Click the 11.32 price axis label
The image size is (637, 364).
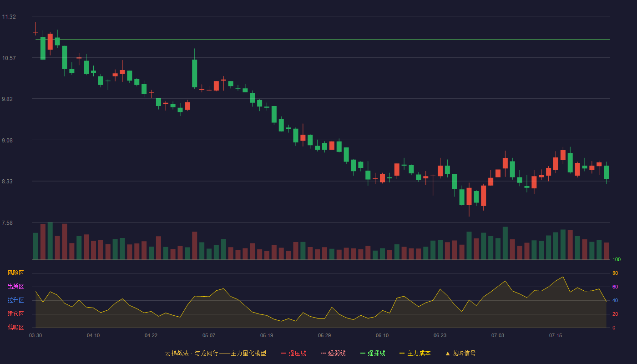coord(9,17)
